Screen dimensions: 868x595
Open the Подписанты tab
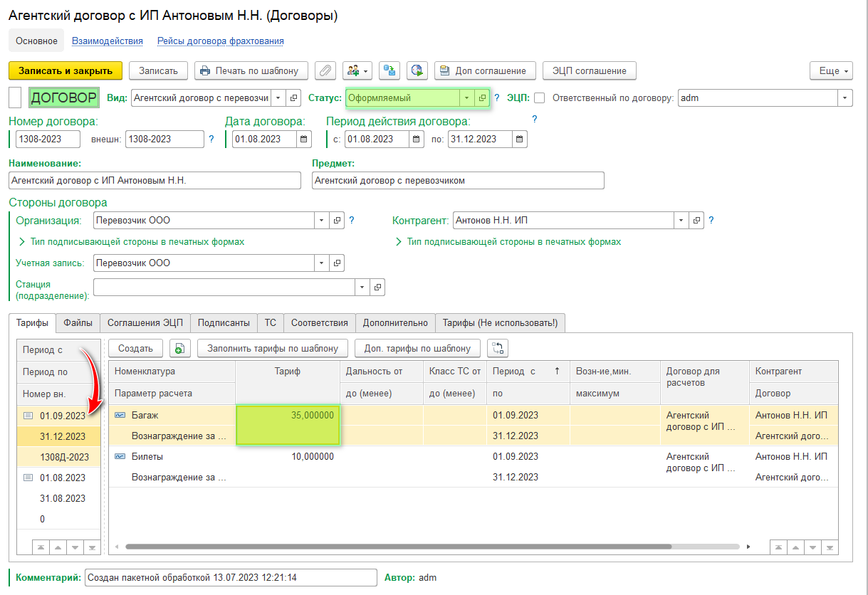[224, 323]
